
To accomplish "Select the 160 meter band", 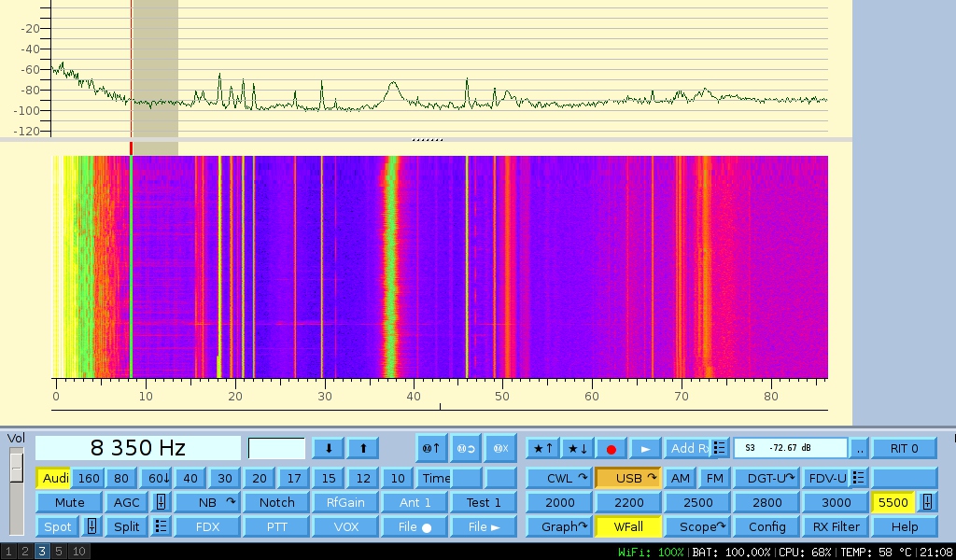I will (88, 478).
